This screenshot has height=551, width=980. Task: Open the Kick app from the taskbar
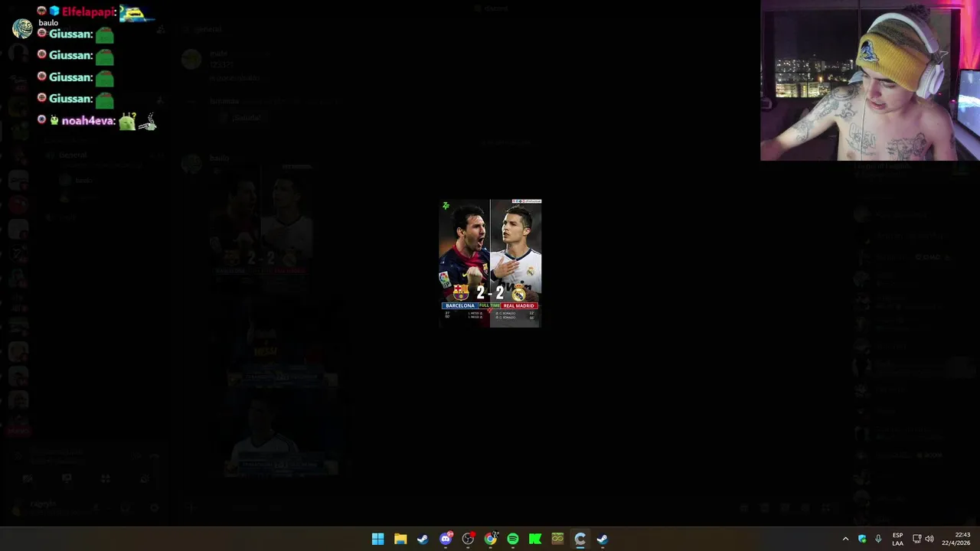pos(535,539)
